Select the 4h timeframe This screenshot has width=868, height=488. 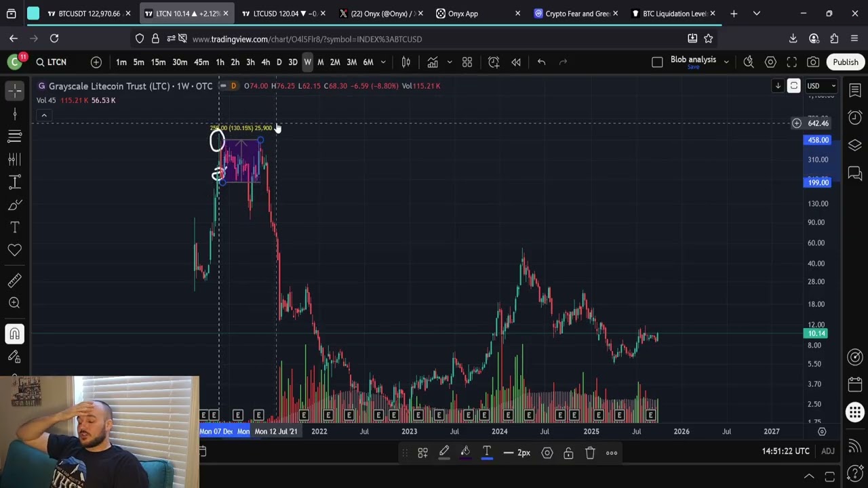[266, 62]
